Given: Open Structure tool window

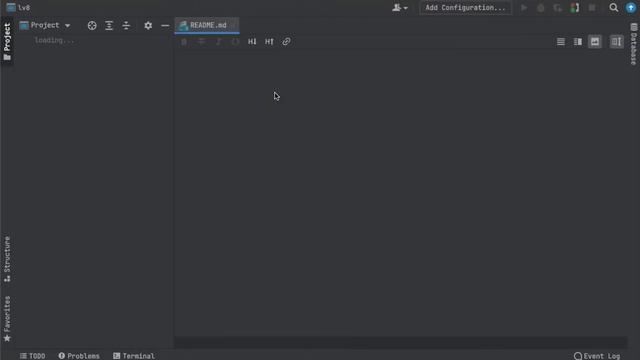Looking at the screenshot, I should coord(7,259).
